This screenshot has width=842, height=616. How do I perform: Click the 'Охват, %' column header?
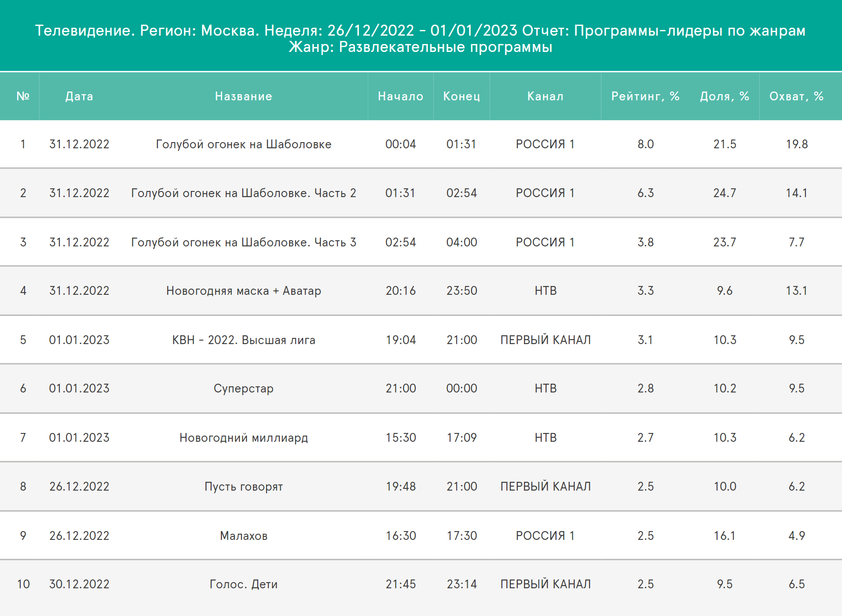pyautogui.click(x=796, y=96)
